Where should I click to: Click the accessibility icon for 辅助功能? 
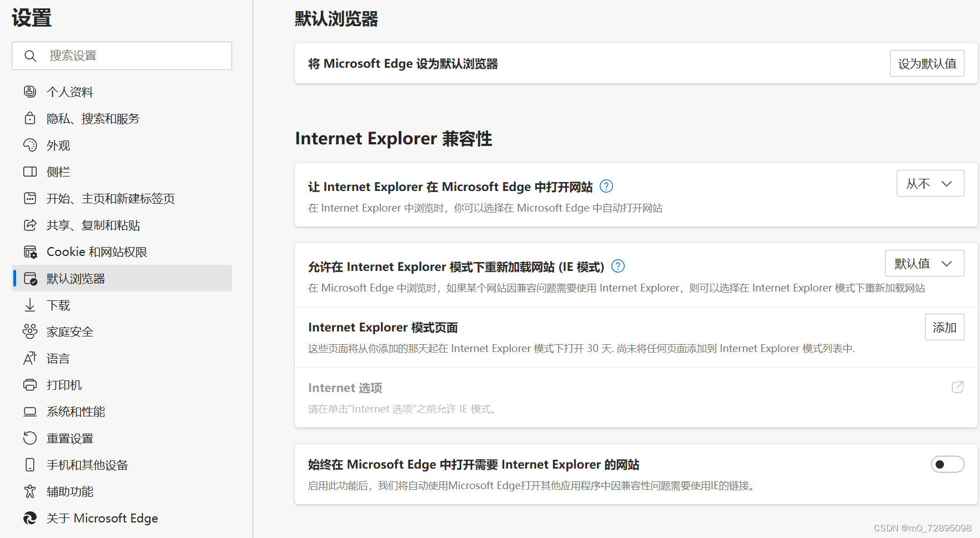[30, 491]
